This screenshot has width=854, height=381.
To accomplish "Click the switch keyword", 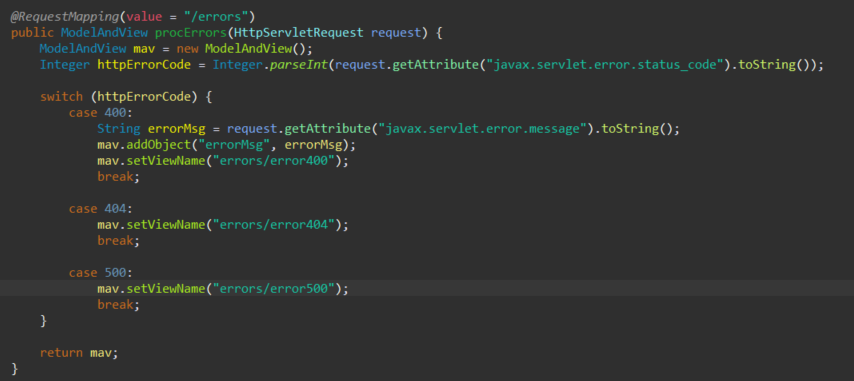I will 62,97.
